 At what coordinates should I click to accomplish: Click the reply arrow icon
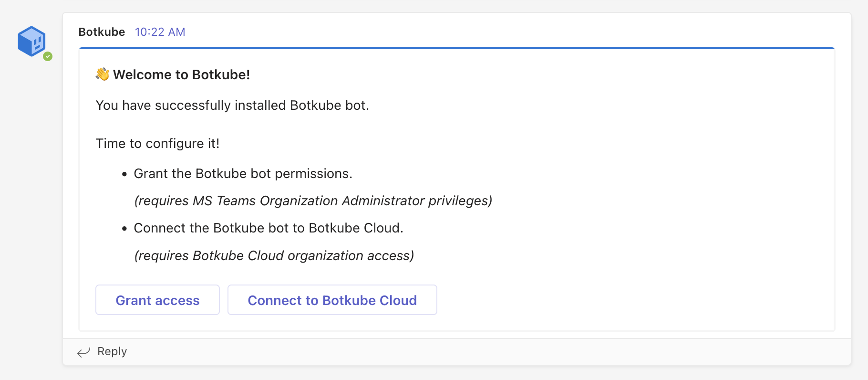[84, 352]
